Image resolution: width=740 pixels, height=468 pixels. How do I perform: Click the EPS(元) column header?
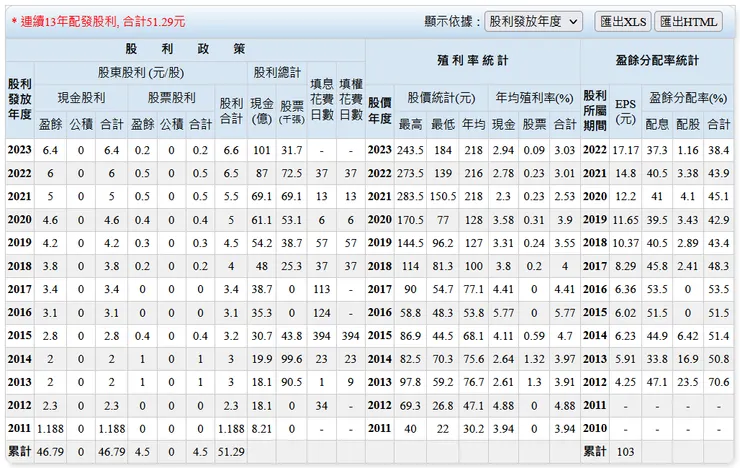click(625, 111)
